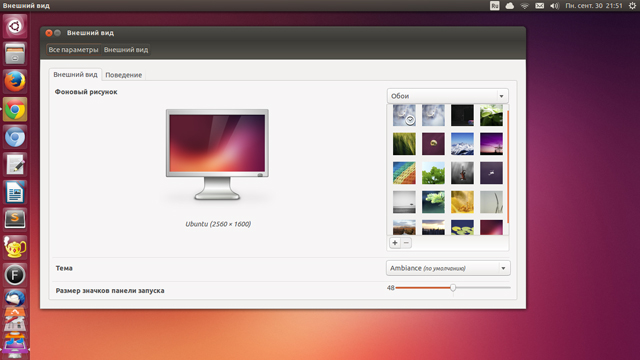Select the gray misty sea wallpaper
This screenshot has width=640, height=360.
coord(404,202)
